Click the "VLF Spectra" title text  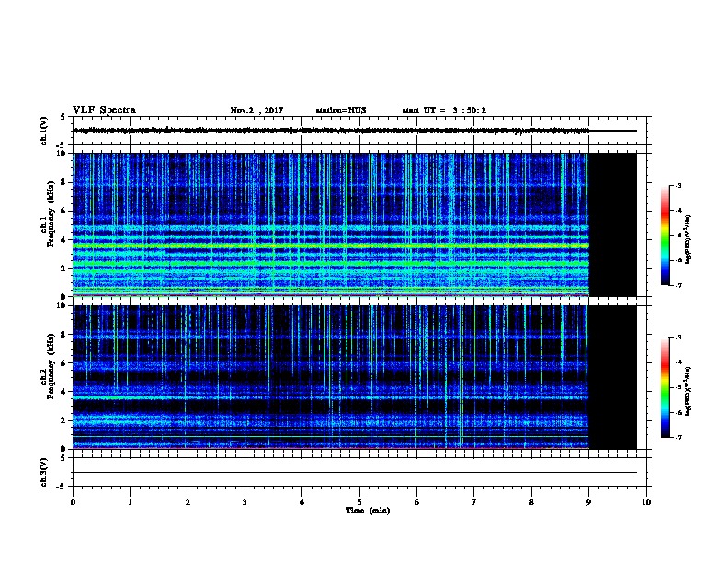point(104,110)
